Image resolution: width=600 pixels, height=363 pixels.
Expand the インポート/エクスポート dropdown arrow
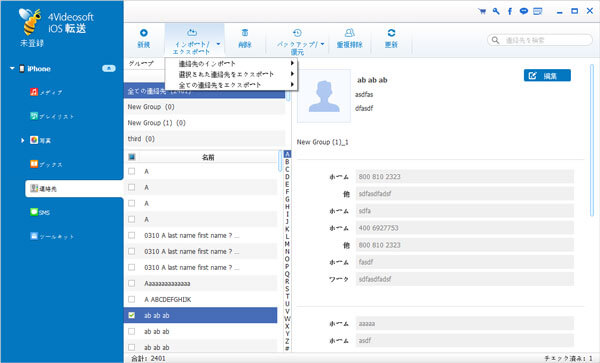218,44
